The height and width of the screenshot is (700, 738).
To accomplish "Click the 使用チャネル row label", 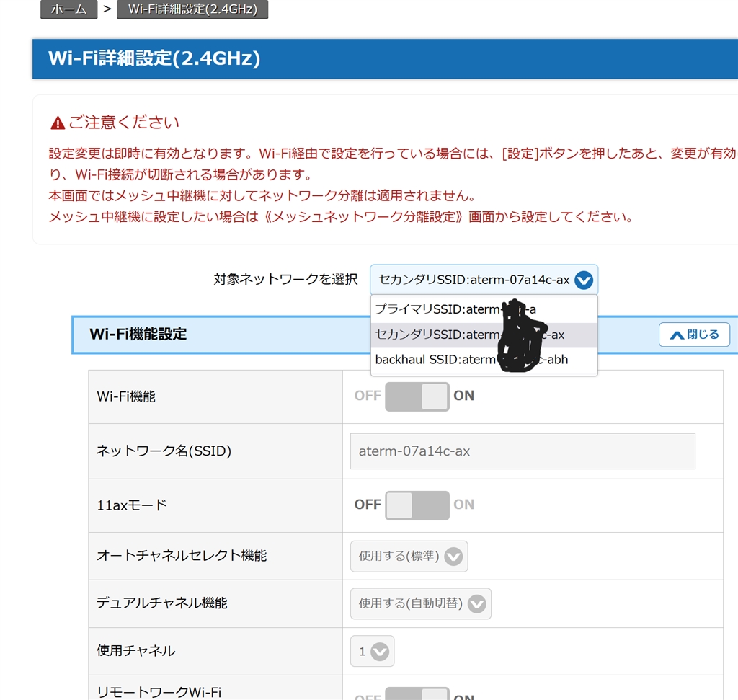I will (136, 650).
